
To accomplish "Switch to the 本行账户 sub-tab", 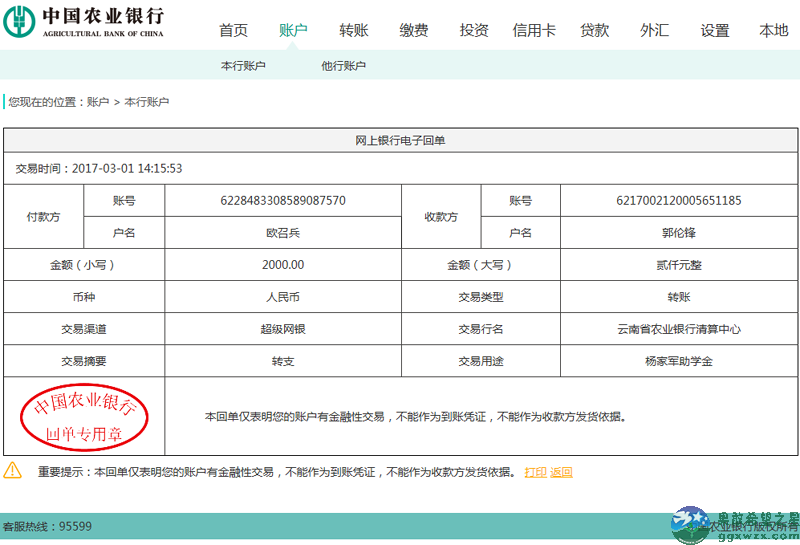I will 243,66.
